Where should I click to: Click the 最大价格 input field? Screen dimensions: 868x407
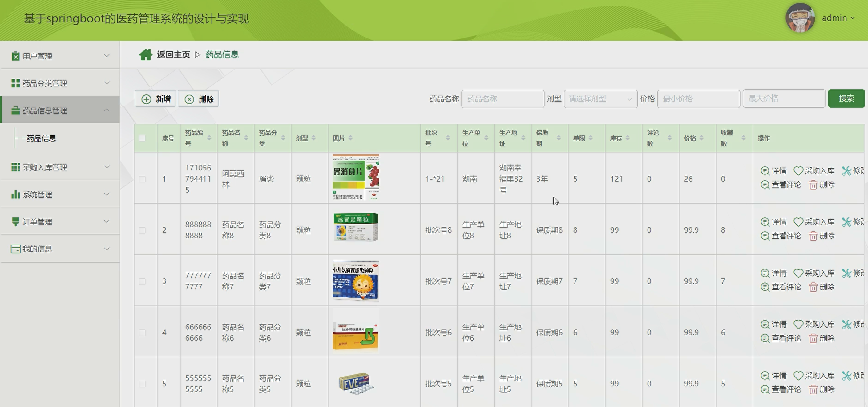(784, 98)
